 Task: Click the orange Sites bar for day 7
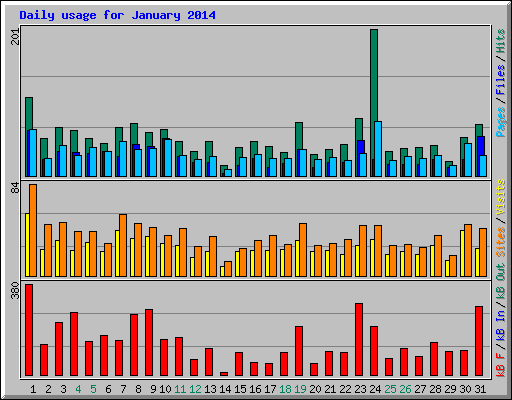coord(123,245)
